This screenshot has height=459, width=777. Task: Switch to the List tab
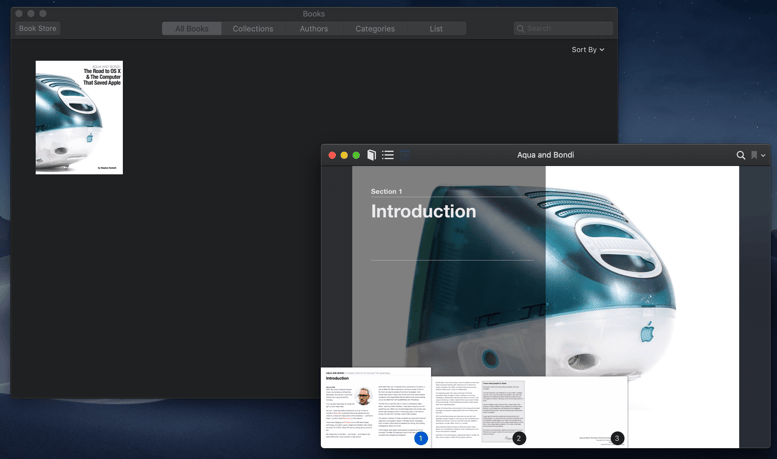tap(436, 29)
